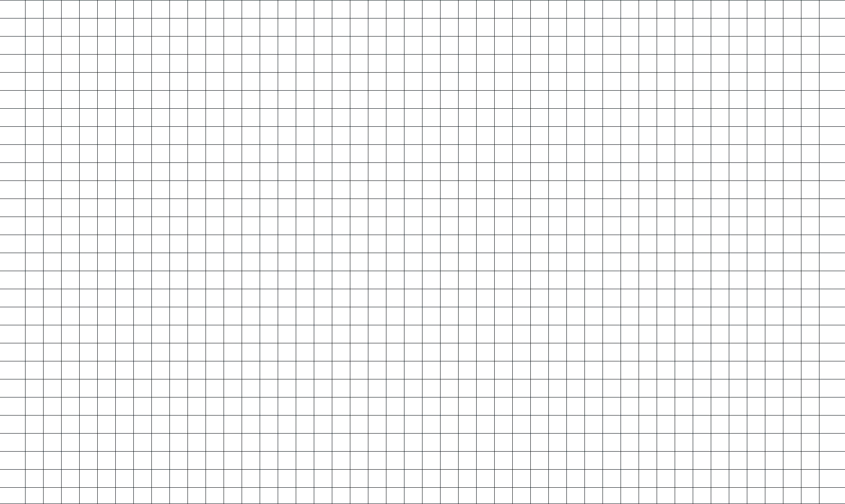Click the second cell in the bottom row
Screen dimensions: 845x504
tap(35, 496)
